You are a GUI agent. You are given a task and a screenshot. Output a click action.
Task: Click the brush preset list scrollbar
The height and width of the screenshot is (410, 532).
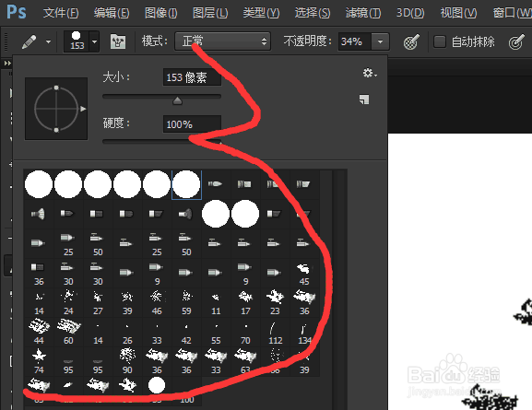tap(339, 288)
